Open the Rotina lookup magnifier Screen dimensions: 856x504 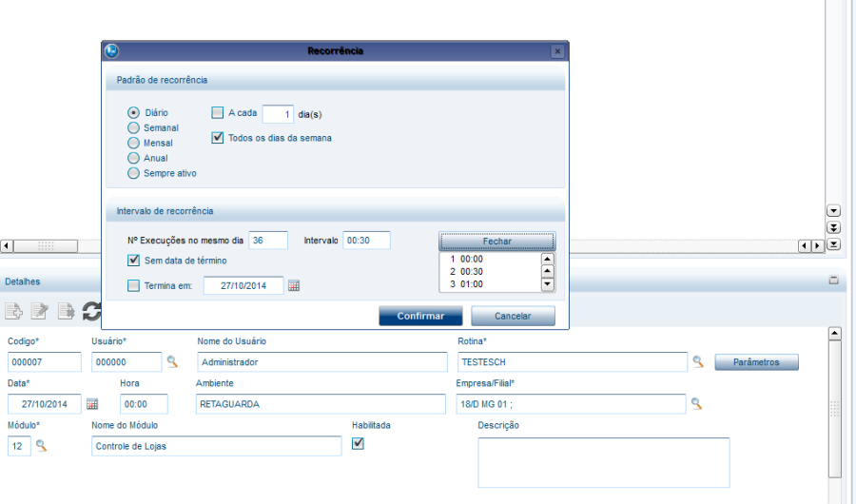[x=698, y=361]
